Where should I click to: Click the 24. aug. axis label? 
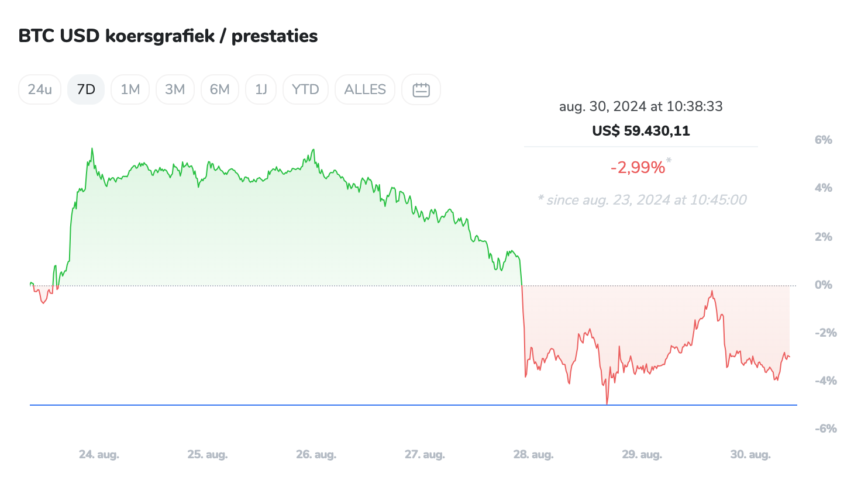coord(99,454)
